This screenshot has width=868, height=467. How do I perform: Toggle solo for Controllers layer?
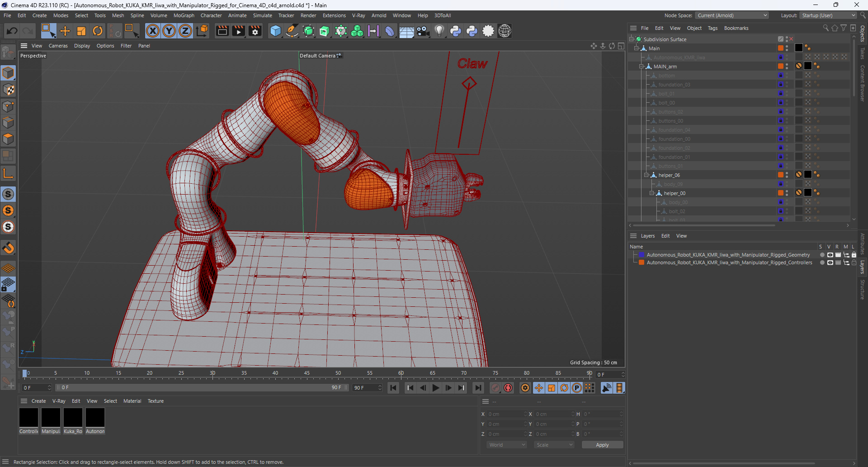point(822,262)
